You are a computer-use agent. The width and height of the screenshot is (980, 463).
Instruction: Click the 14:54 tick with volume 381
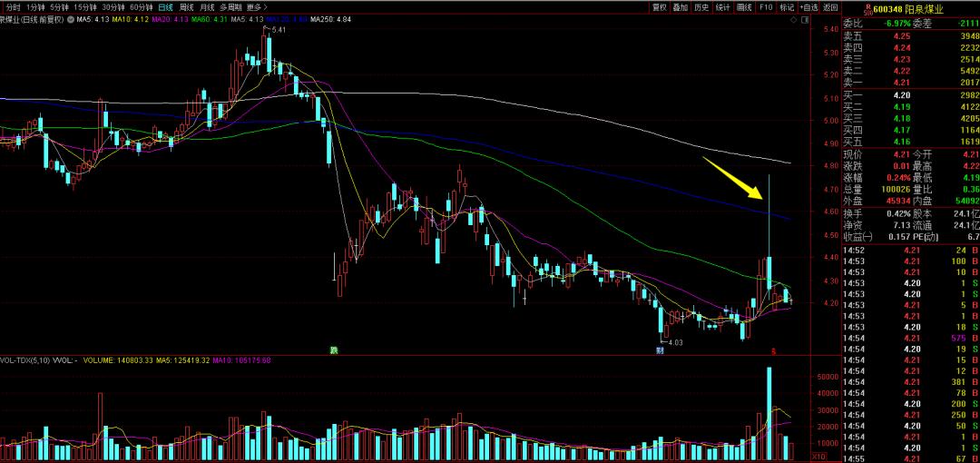coord(911,381)
